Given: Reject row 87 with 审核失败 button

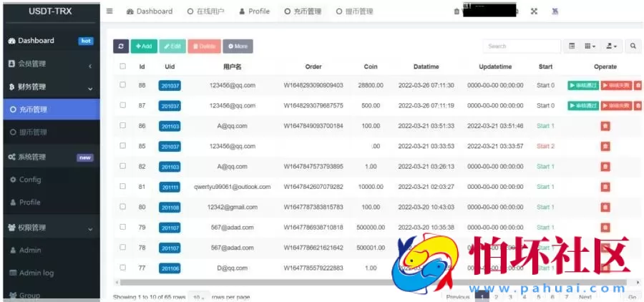Looking at the screenshot, I should 617,106.
